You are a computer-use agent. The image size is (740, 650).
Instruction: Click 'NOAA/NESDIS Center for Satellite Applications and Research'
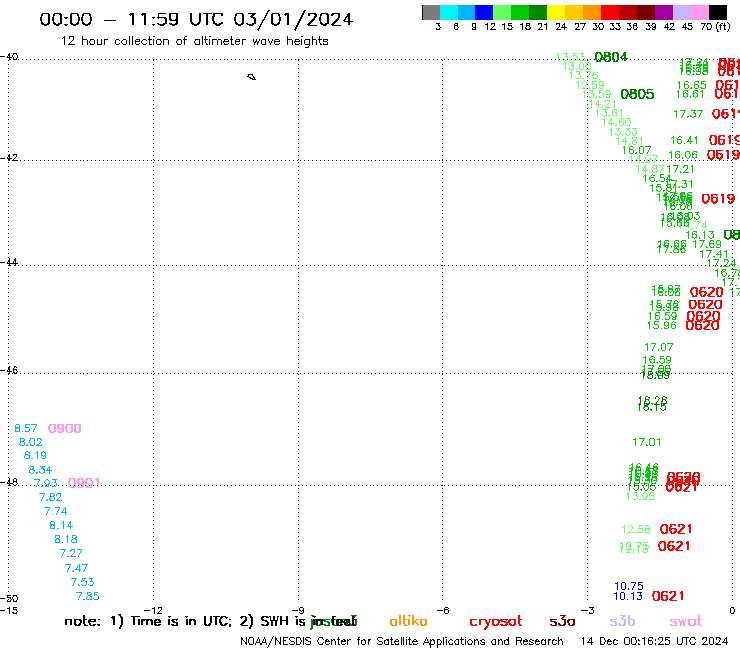click(402, 641)
